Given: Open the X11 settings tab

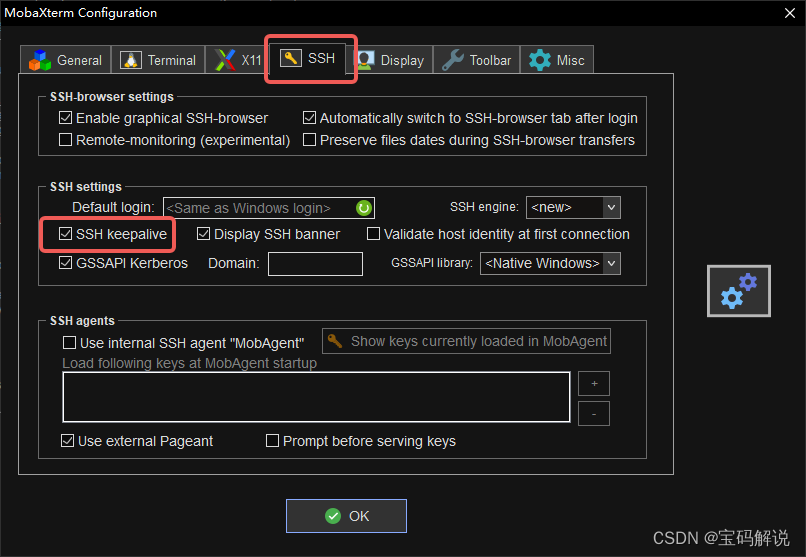Looking at the screenshot, I should click(237, 60).
